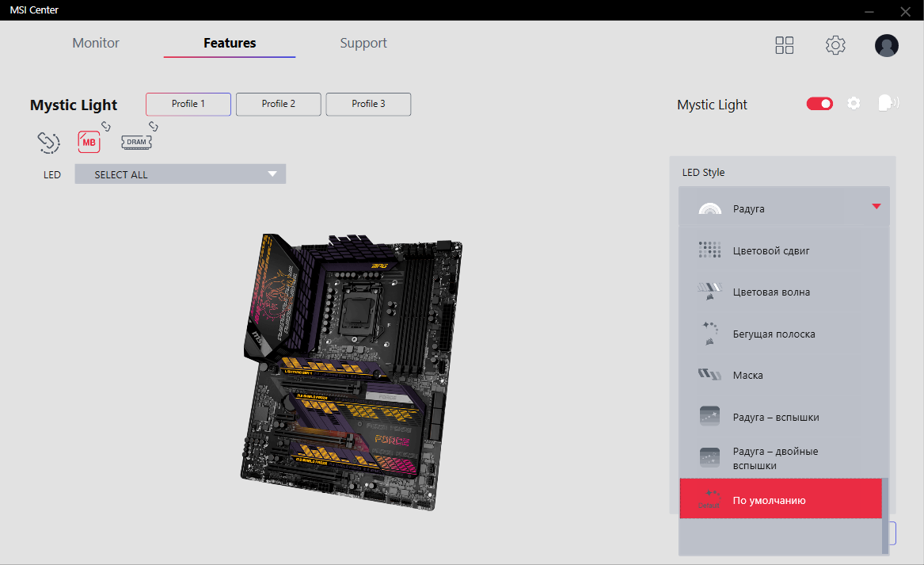
Task: Open MSI Center settings gear
Action: click(x=835, y=45)
